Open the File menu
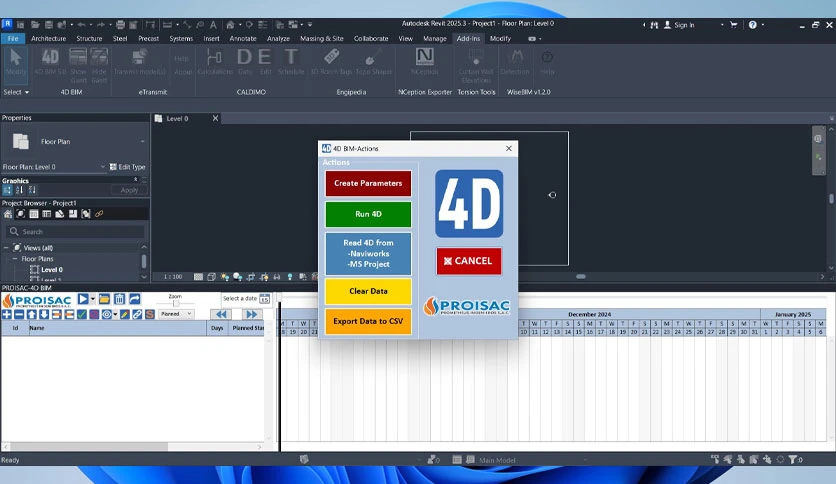836x484 pixels. [13, 38]
